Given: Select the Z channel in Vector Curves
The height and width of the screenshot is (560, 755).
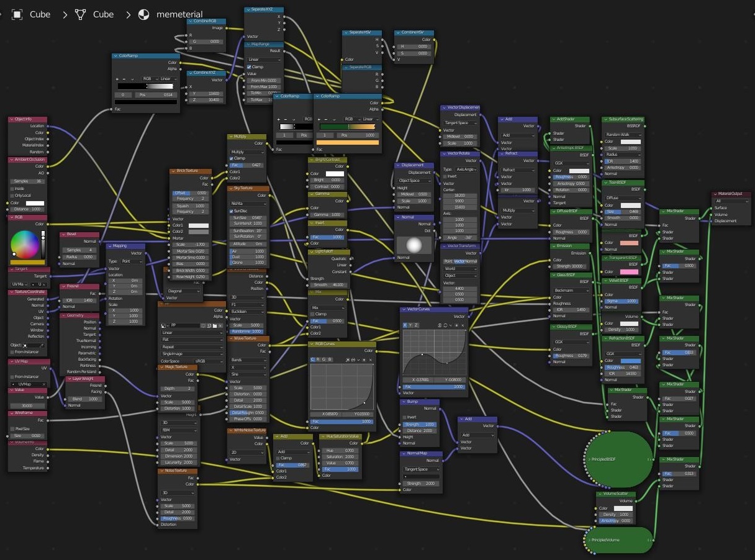Looking at the screenshot, I should (416, 325).
